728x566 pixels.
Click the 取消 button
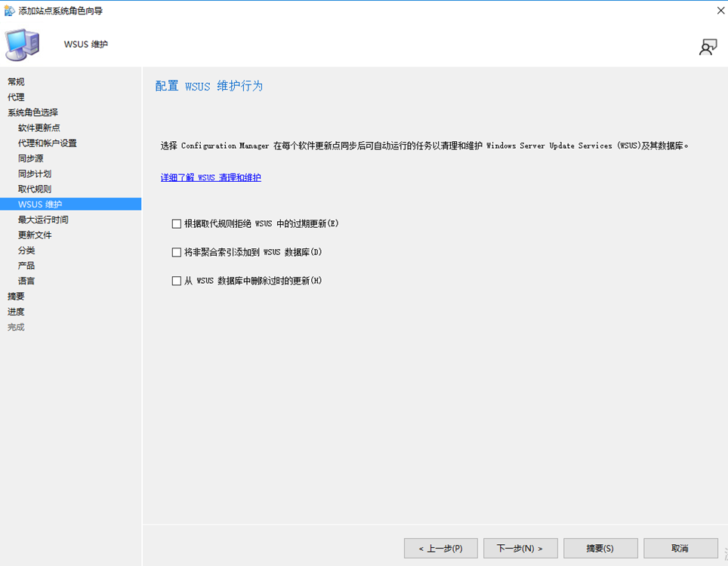[680, 549]
